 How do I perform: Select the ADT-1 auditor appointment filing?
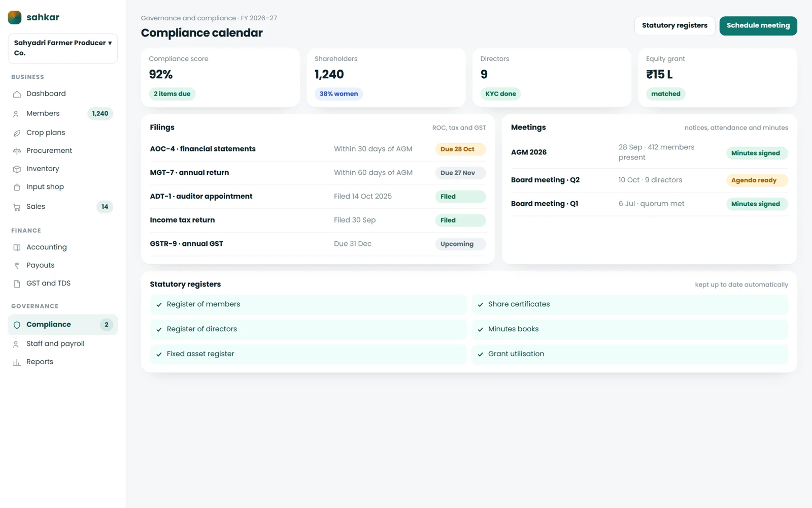(318, 197)
